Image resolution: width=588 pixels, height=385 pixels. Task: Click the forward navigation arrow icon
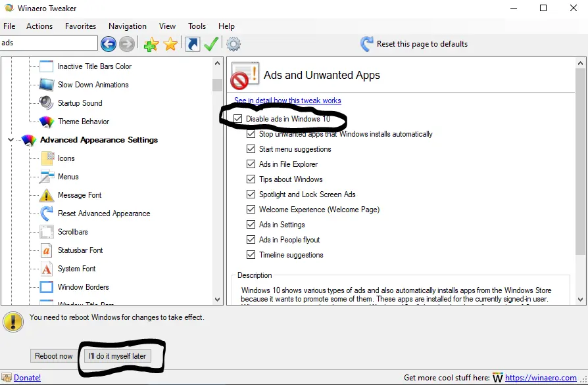(127, 44)
